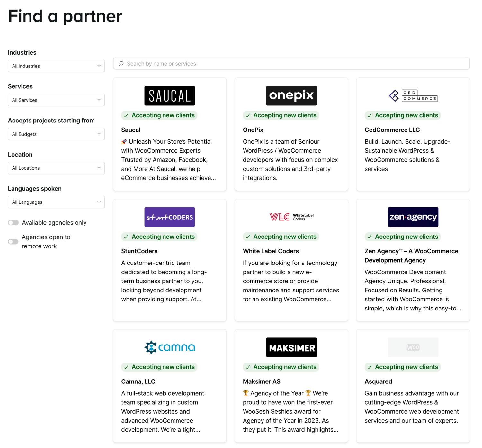Toggle Agencies open to remote work
Image resolution: width=482 pixels, height=448 pixels.
13,242
